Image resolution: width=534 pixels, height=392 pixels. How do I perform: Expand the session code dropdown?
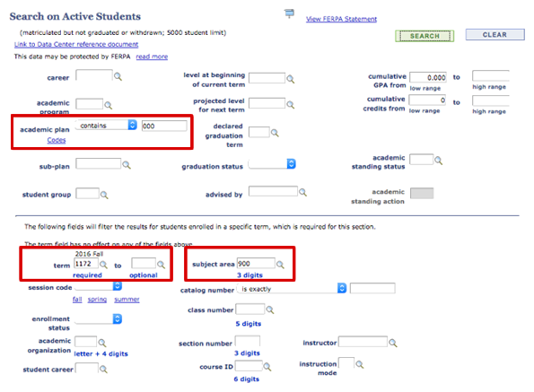click(98, 286)
